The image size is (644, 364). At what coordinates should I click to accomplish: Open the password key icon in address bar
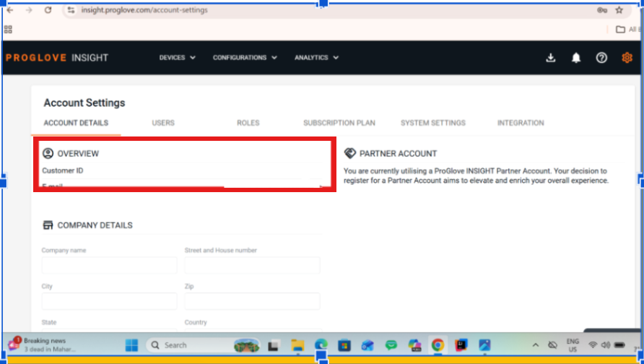tap(602, 10)
